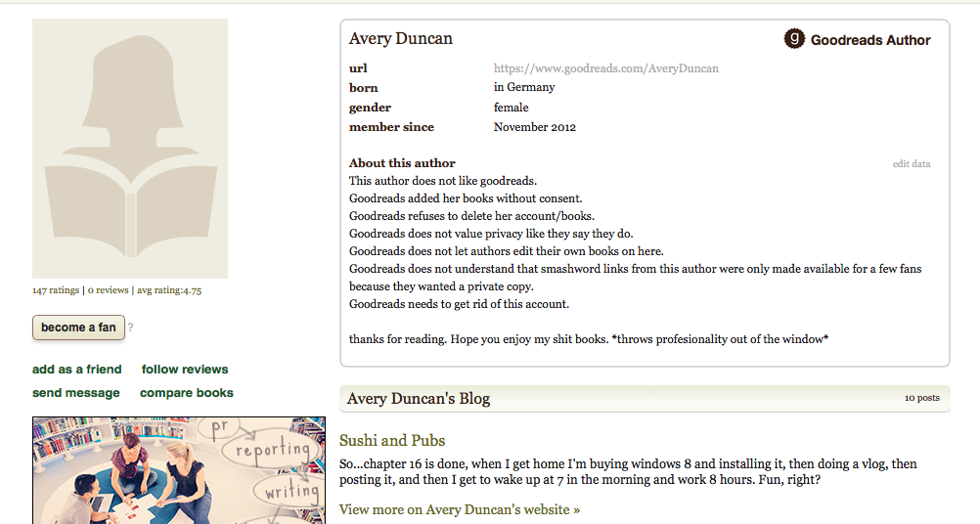Click follow reviews link
Image resolution: width=980 pixels, height=524 pixels.
tap(185, 370)
